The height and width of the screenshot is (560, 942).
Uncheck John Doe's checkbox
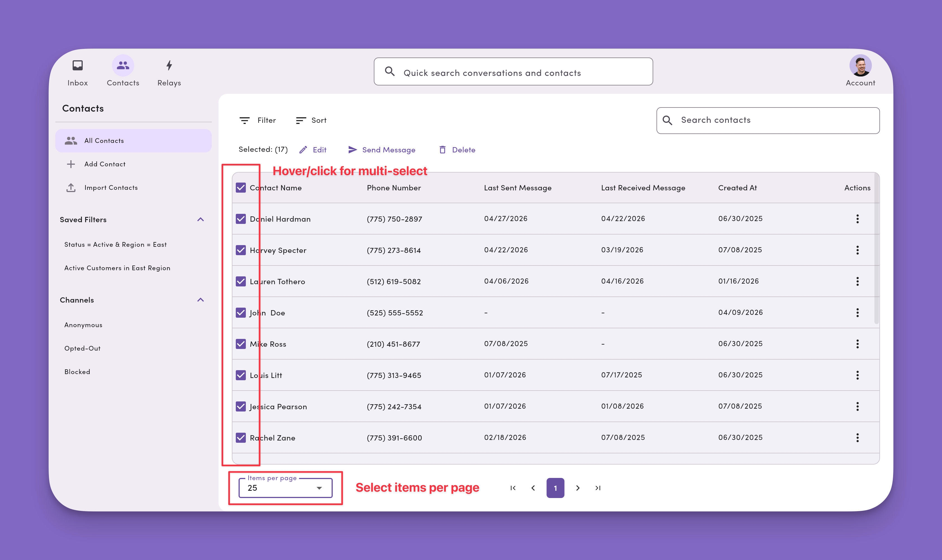(x=241, y=313)
